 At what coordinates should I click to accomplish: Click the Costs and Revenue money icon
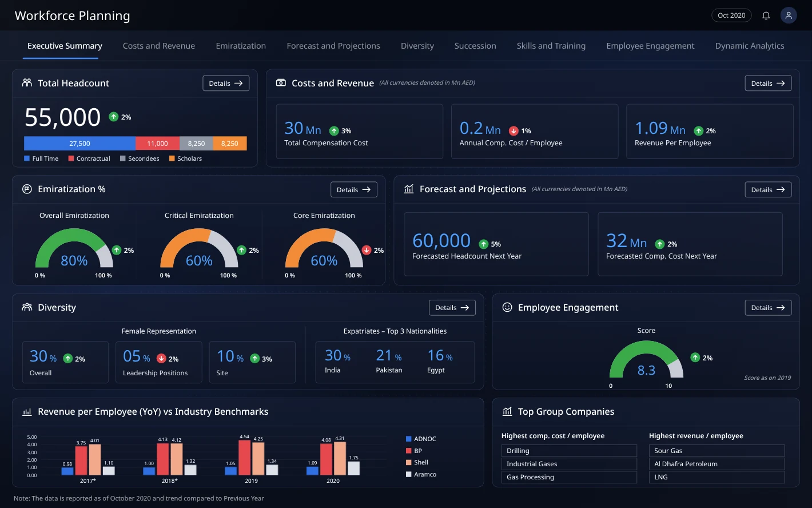click(281, 83)
